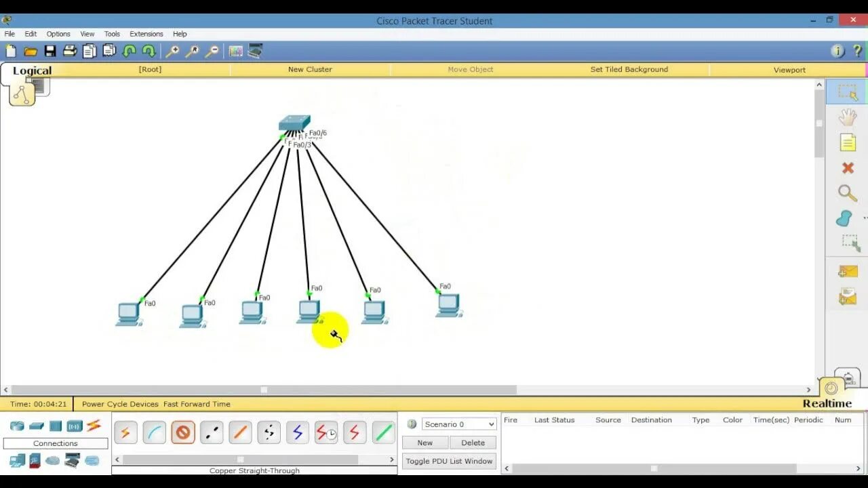The image size is (868, 488).
Task: Click the Paste icon in toolbar
Action: 109,51
